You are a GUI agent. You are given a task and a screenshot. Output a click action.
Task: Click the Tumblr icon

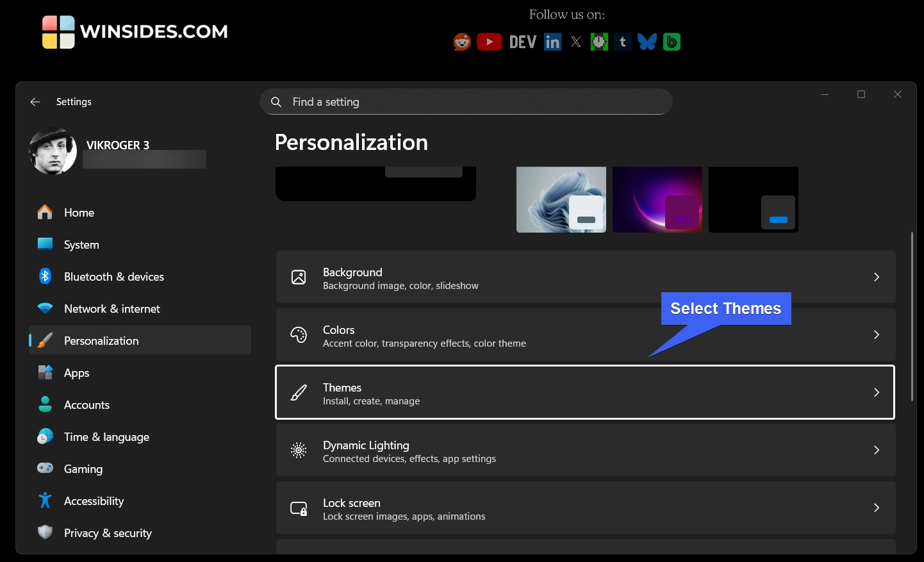(622, 41)
